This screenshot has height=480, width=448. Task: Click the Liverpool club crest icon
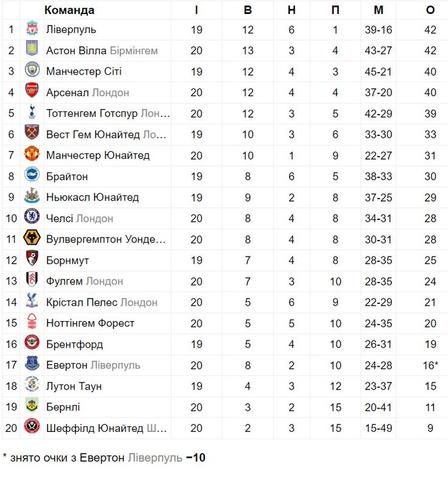coord(32,28)
